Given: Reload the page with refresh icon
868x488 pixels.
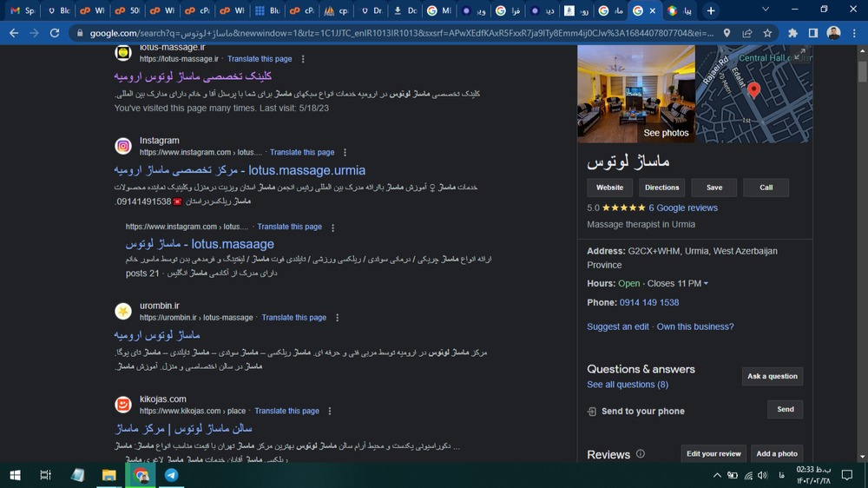Looking at the screenshot, I should 54,33.
